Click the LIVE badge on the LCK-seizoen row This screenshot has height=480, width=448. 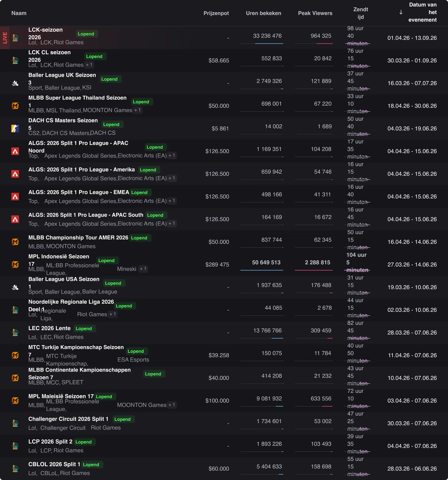tap(5, 38)
